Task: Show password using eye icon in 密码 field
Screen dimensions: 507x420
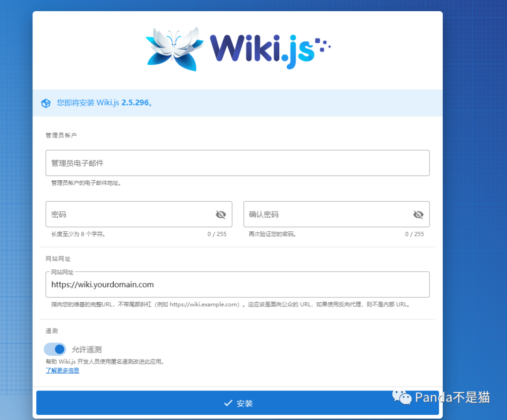Action: tap(221, 214)
